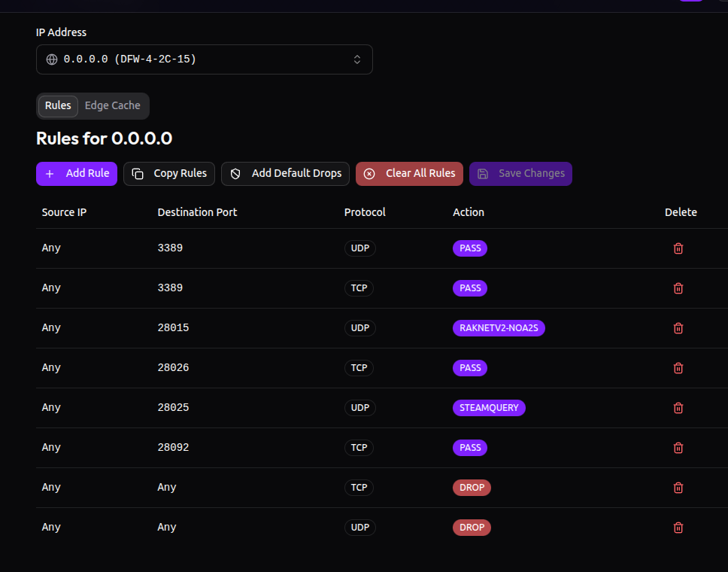Open the IP Address selector dropdown
This screenshot has height=572, width=728.
204,59
